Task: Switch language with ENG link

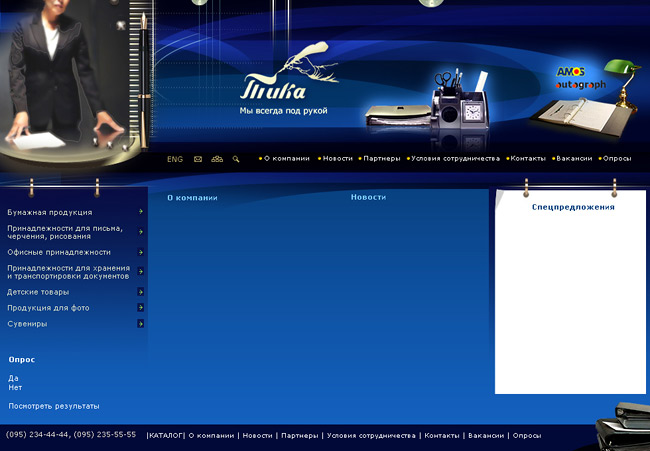Action: click(175, 159)
